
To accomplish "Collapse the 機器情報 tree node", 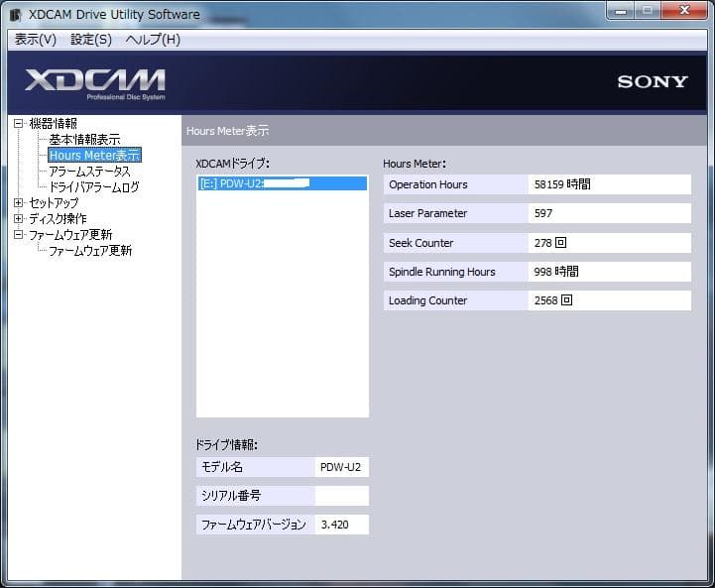I will pyautogui.click(x=18, y=124).
